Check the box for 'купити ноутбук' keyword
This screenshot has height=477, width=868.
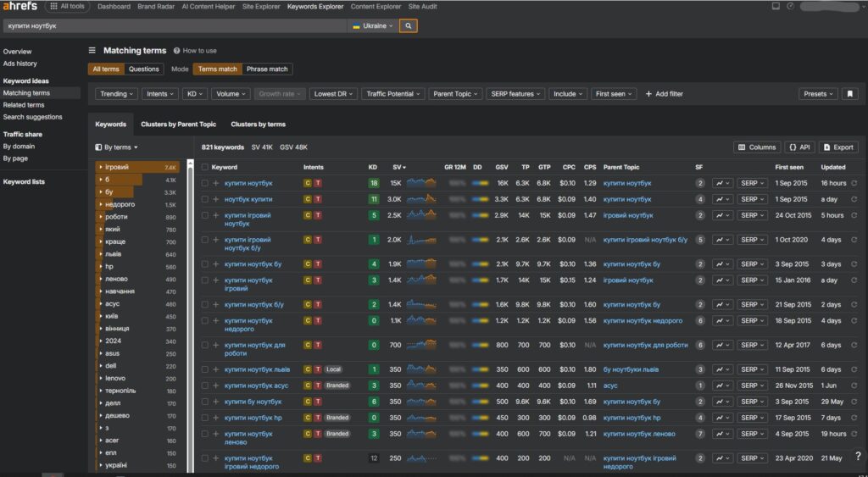[204, 183]
